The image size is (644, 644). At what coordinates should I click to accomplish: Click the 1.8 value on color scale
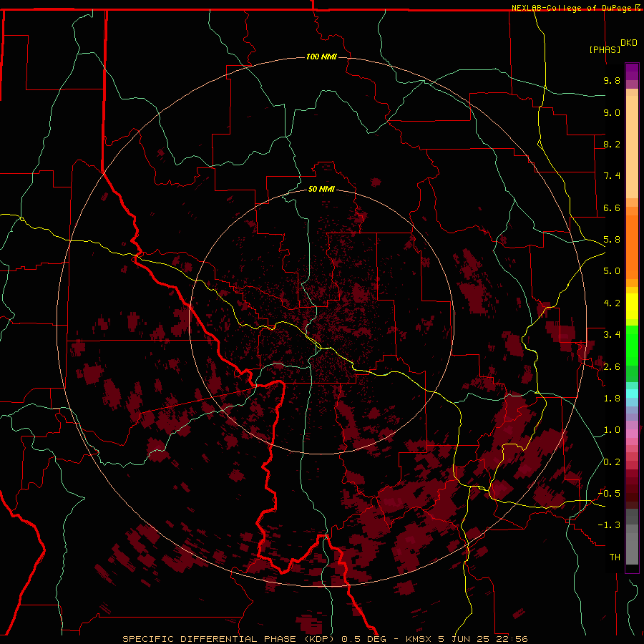tap(612, 399)
